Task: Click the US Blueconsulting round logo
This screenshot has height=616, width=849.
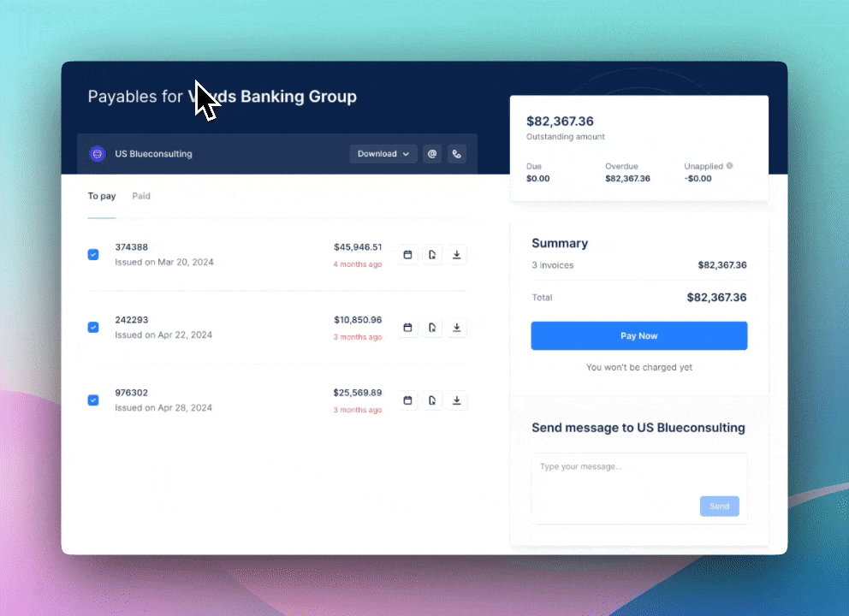Action: click(97, 154)
